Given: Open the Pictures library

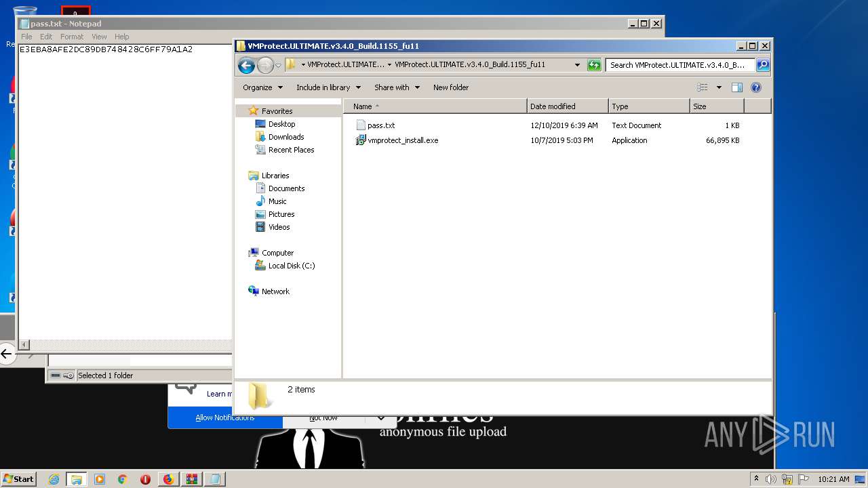Looking at the screenshot, I should click(281, 214).
